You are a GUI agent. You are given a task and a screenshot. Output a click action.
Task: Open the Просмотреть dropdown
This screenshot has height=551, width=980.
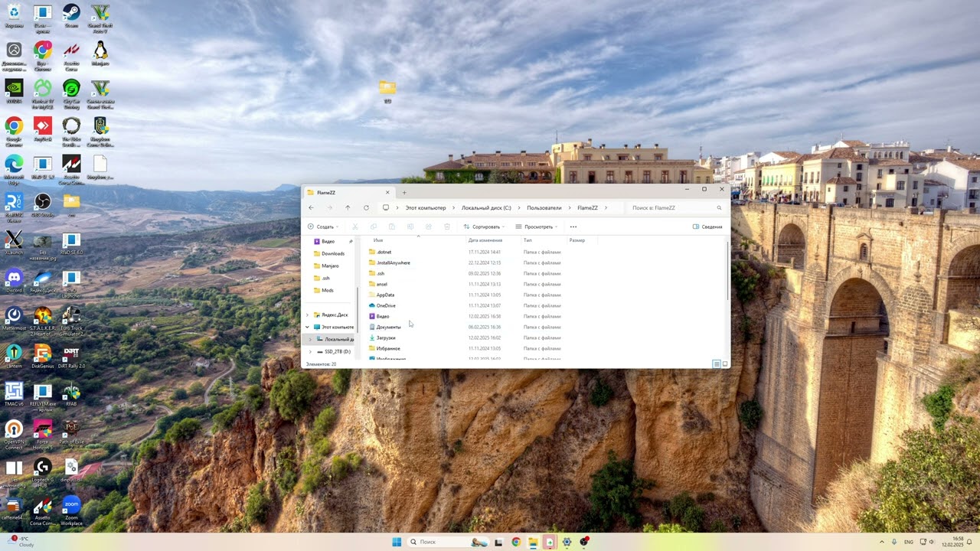(x=537, y=227)
